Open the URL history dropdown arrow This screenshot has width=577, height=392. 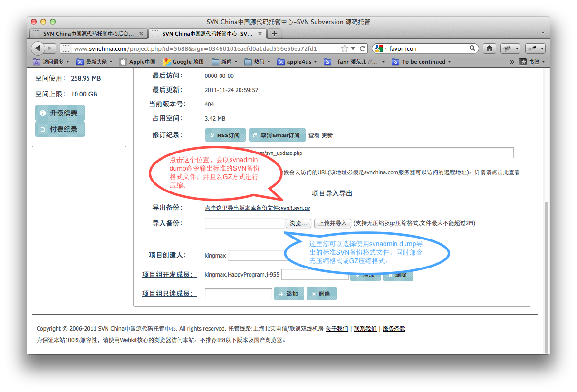(x=353, y=48)
